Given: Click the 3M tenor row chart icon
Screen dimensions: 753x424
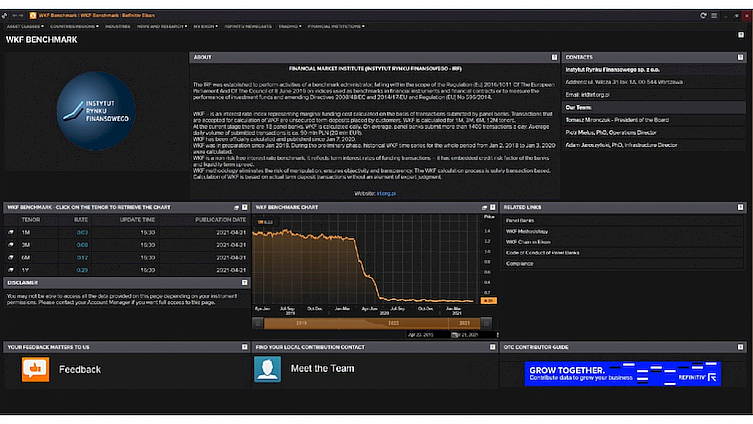Looking at the screenshot, I should point(11,244).
